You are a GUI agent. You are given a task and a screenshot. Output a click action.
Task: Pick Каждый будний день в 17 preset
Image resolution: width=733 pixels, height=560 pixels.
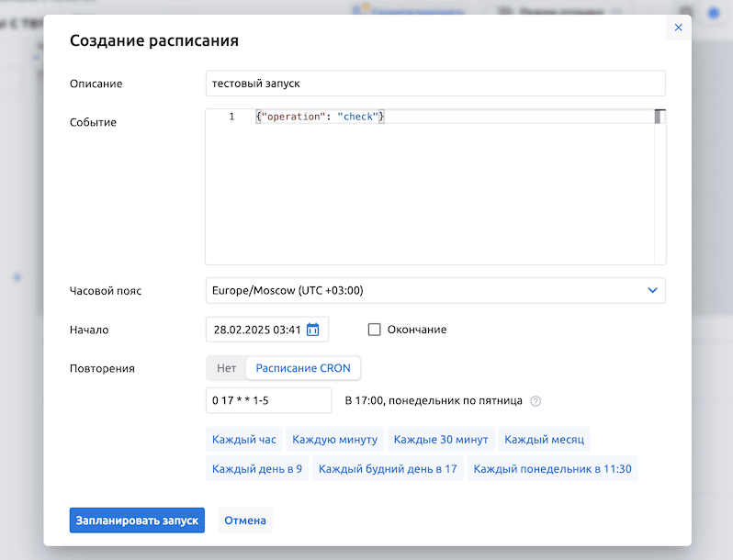388,469
